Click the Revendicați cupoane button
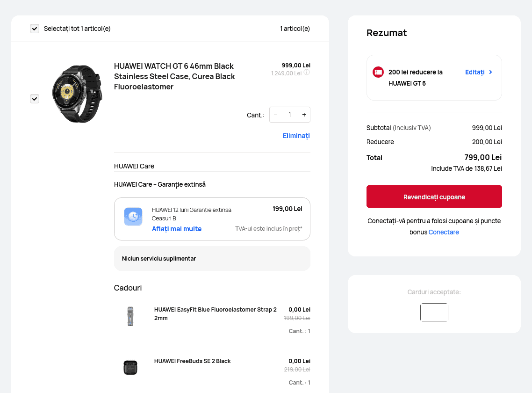532x393 pixels. (x=434, y=196)
